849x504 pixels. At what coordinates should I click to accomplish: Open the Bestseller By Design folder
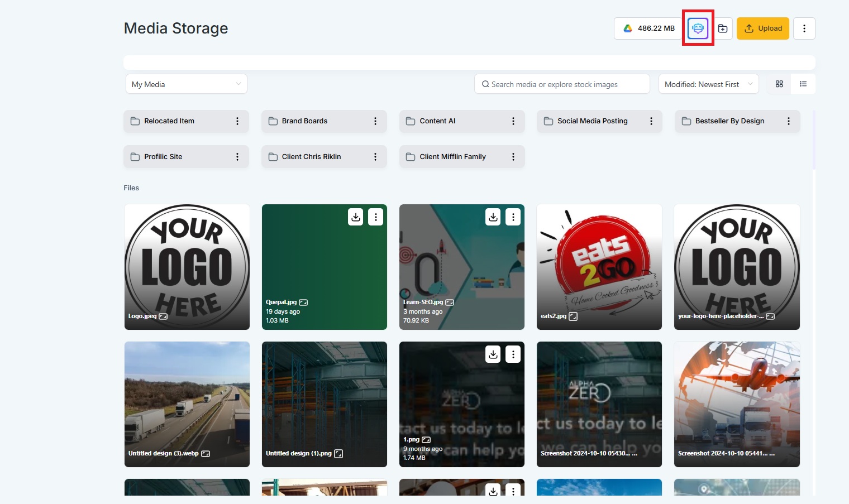coord(729,121)
